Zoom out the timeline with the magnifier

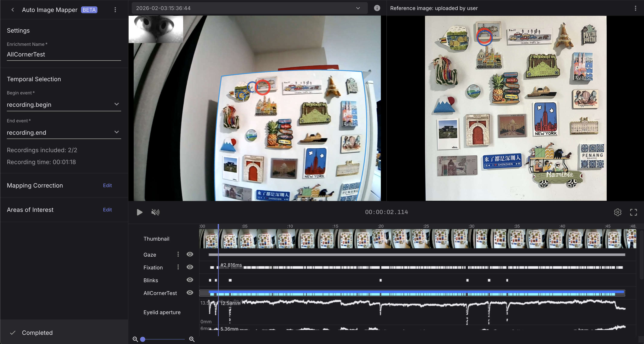point(135,339)
